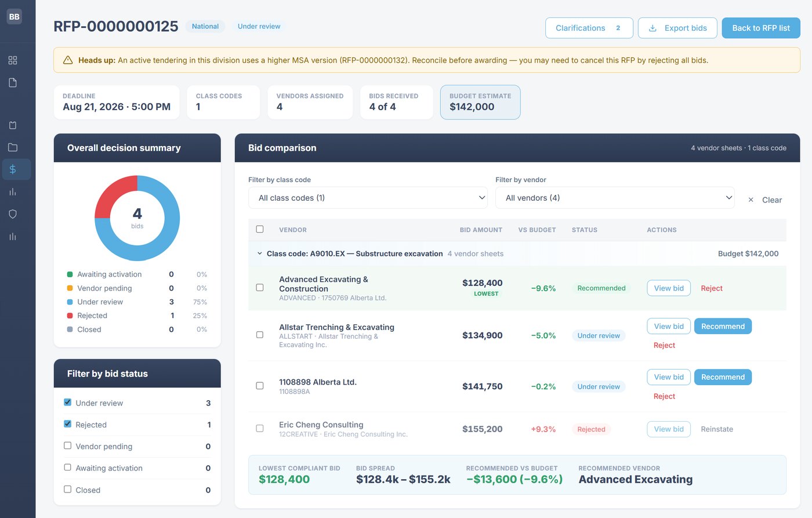The height and width of the screenshot is (518, 812).
Task: Reject the 1108898 Alberta Ltd. bid
Action: pos(664,396)
